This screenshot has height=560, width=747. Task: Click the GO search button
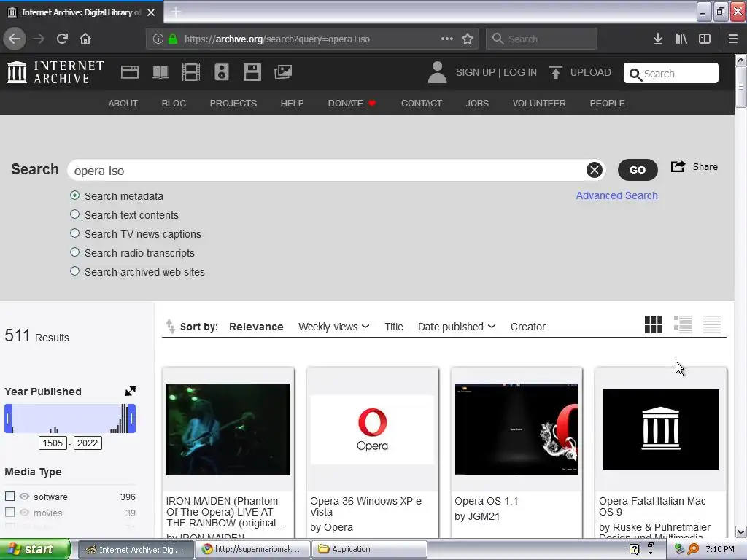click(638, 170)
